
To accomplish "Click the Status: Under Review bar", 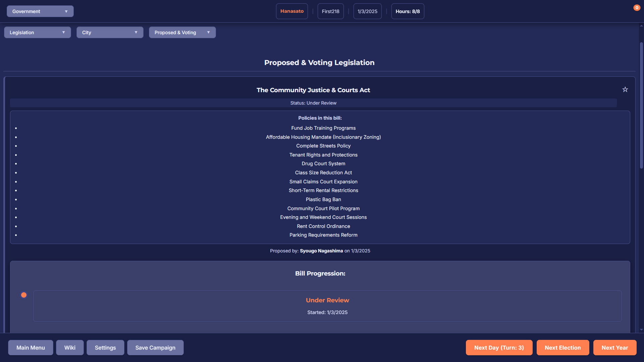I will (313, 103).
